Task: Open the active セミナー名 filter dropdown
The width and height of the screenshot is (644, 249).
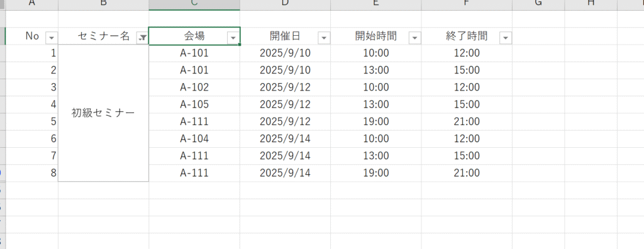Action: pos(142,38)
